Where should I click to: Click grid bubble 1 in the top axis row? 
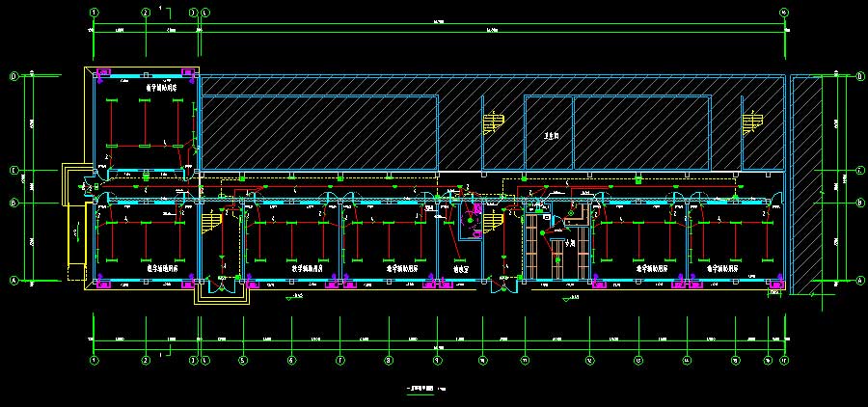click(x=94, y=12)
